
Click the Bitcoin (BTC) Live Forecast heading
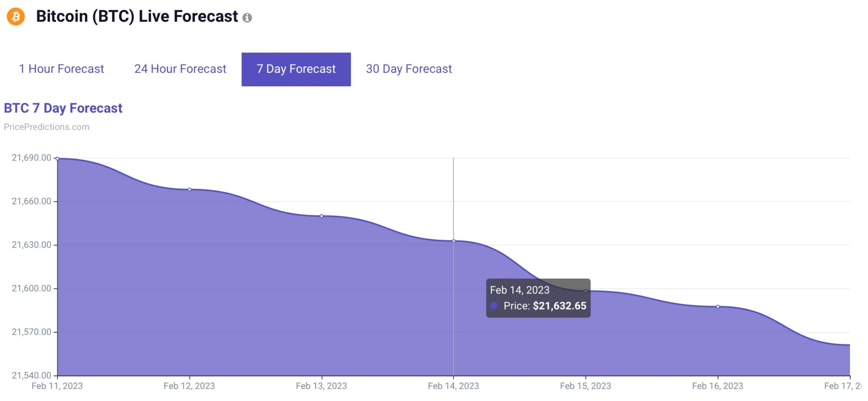point(137,17)
